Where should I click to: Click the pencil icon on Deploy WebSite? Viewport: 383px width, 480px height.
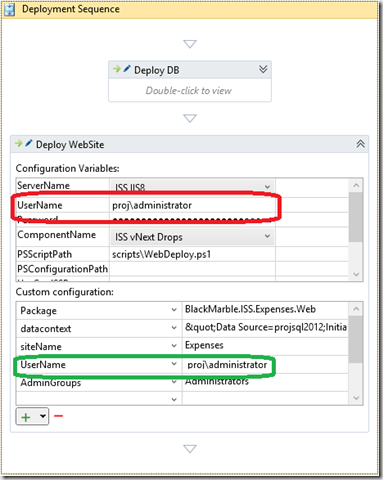pyautogui.click(x=29, y=143)
